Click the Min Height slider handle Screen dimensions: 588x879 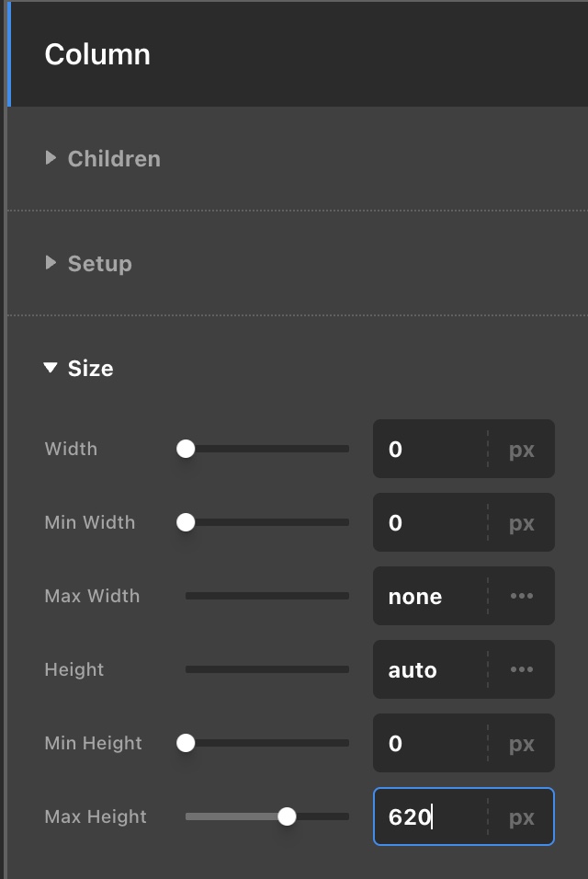pyautogui.click(x=186, y=743)
